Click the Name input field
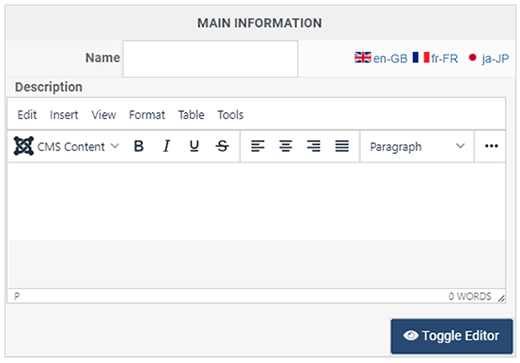The image size is (520, 363). [210, 59]
